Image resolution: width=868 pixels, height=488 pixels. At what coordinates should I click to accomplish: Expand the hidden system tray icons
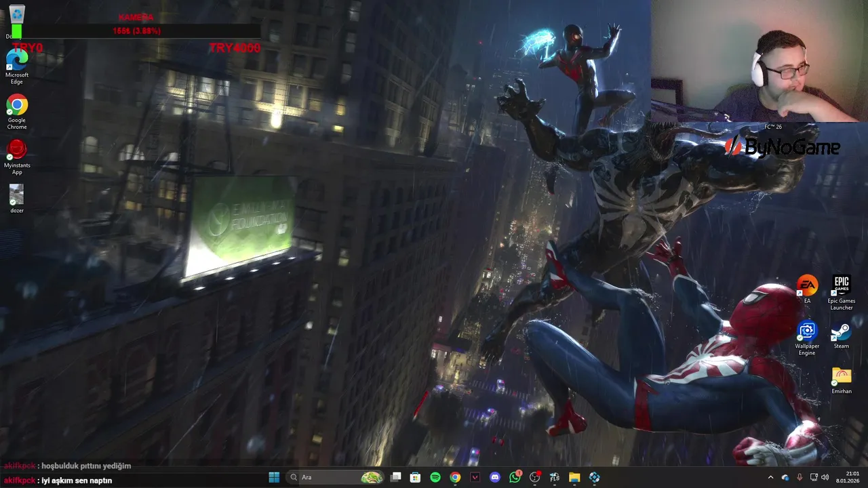(x=770, y=477)
